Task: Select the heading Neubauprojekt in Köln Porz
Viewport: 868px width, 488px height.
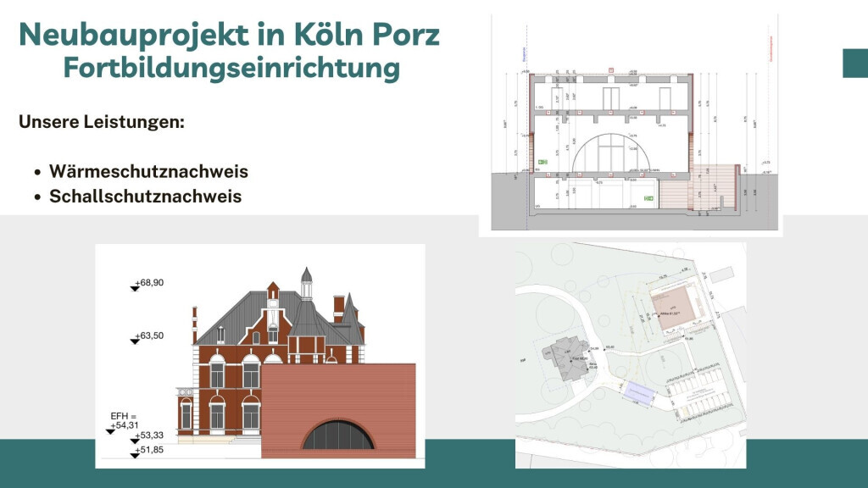Action: point(229,36)
